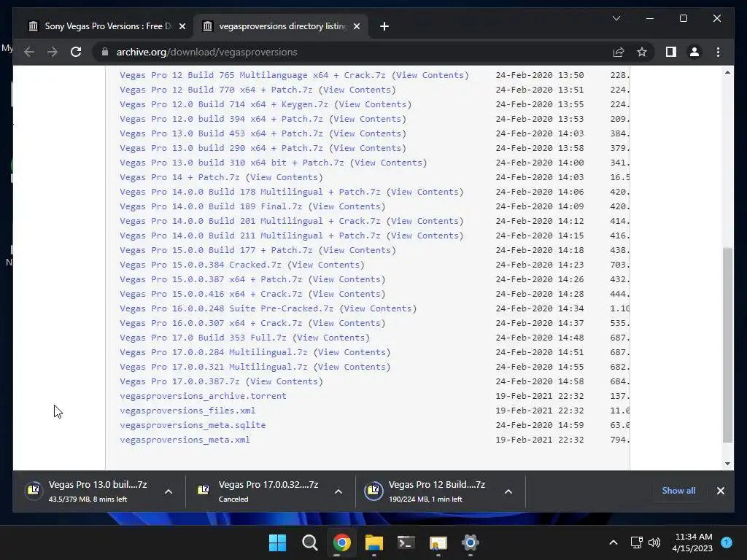
Task: Click the vertical scrollbar thumb
Action: coord(727,345)
